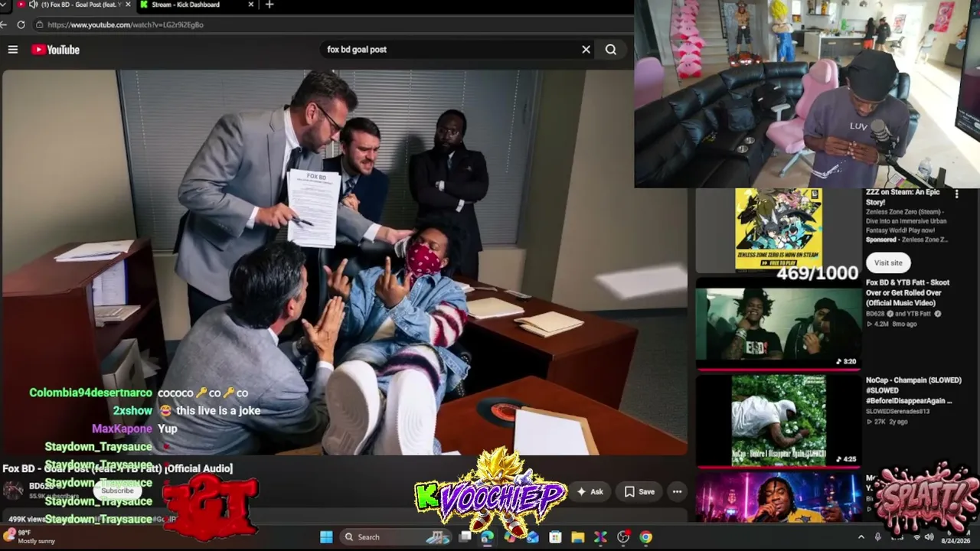980x551 pixels.
Task: Open the Windows Start menu
Action: tap(326, 537)
